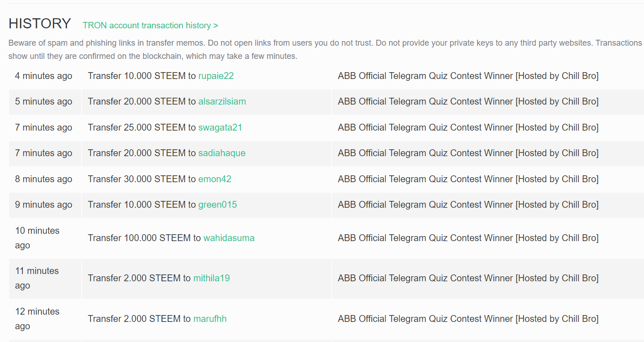
Task: Open rupaie22 user profile link
Action: click(216, 76)
